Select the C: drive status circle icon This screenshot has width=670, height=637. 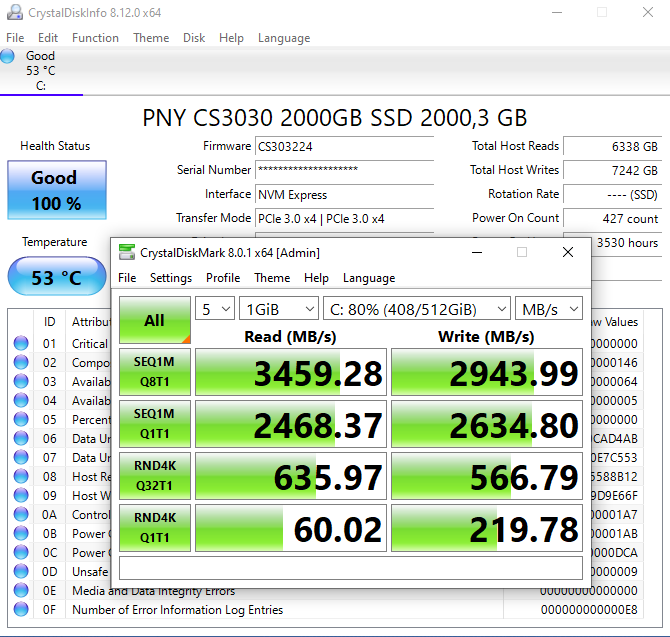[7, 56]
